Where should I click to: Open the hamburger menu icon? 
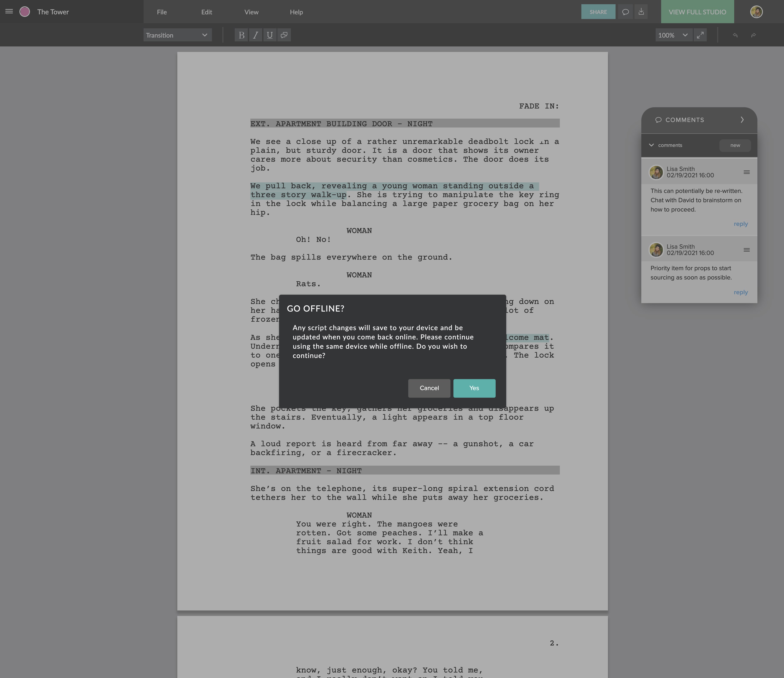[x=9, y=11]
